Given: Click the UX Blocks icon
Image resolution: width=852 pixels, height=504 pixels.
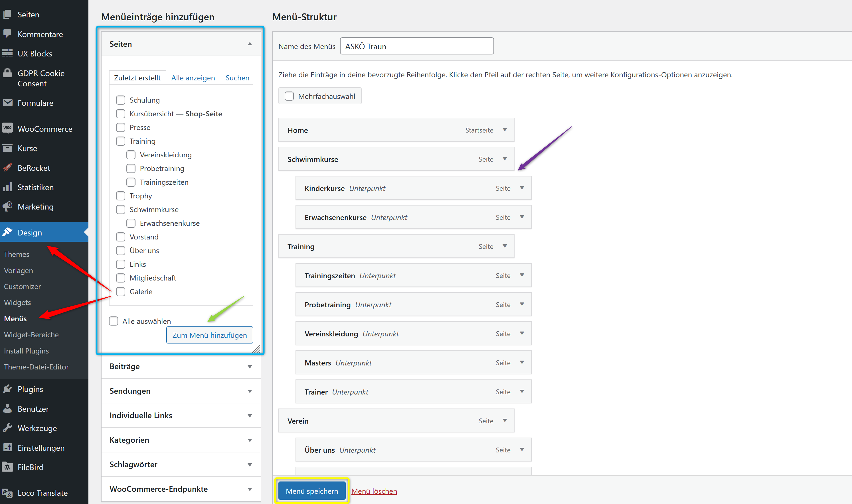Looking at the screenshot, I should coord(7,53).
